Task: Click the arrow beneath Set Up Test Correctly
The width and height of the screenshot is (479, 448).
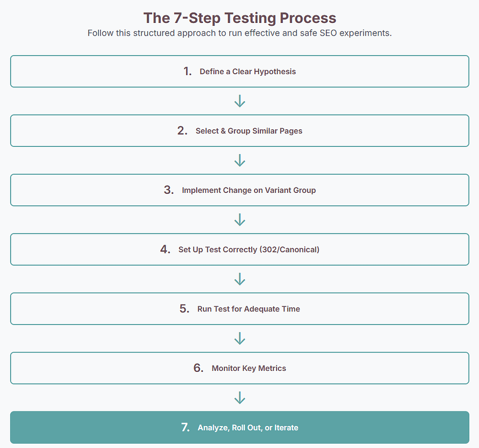Action: click(x=239, y=279)
